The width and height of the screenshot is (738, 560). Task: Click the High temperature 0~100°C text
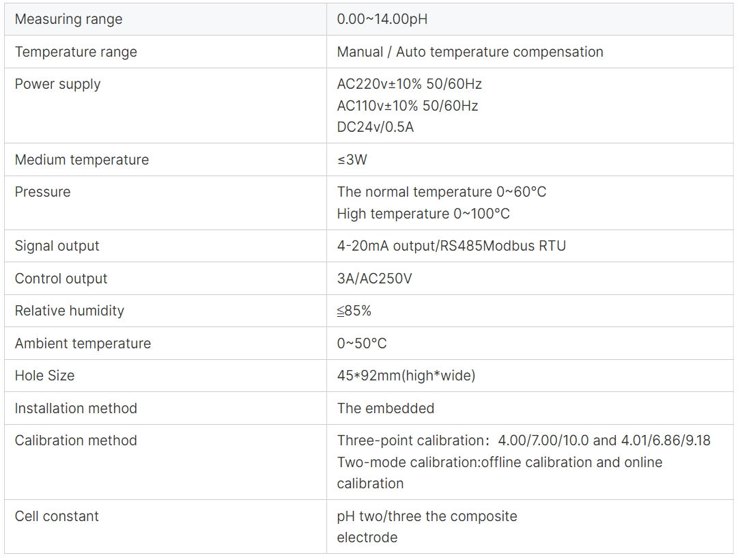(x=423, y=214)
